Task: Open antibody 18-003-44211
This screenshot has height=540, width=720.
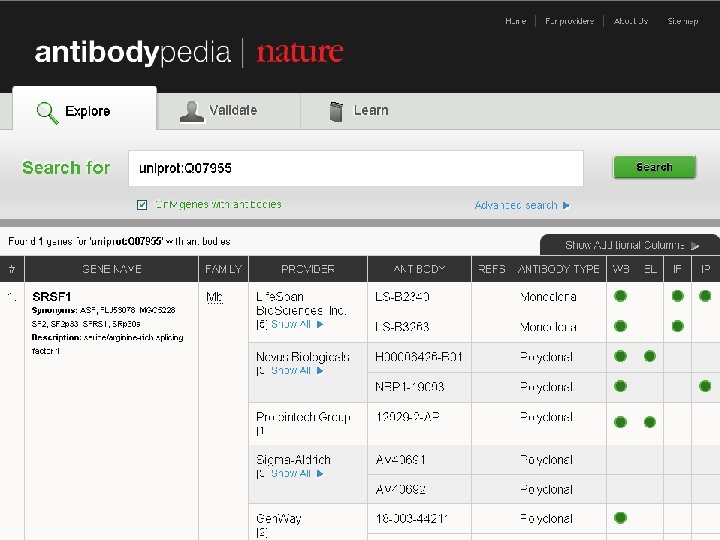Action: pyautogui.click(x=411, y=519)
